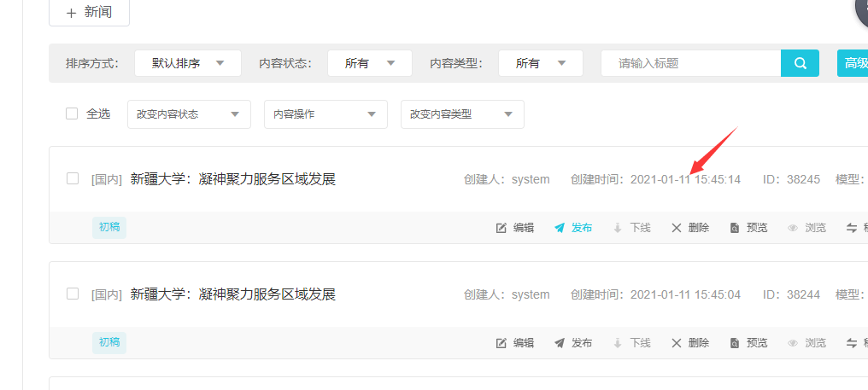868x390 pixels.
Task: Expand the 改变内容状态 dropdown
Action: click(190, 114)
